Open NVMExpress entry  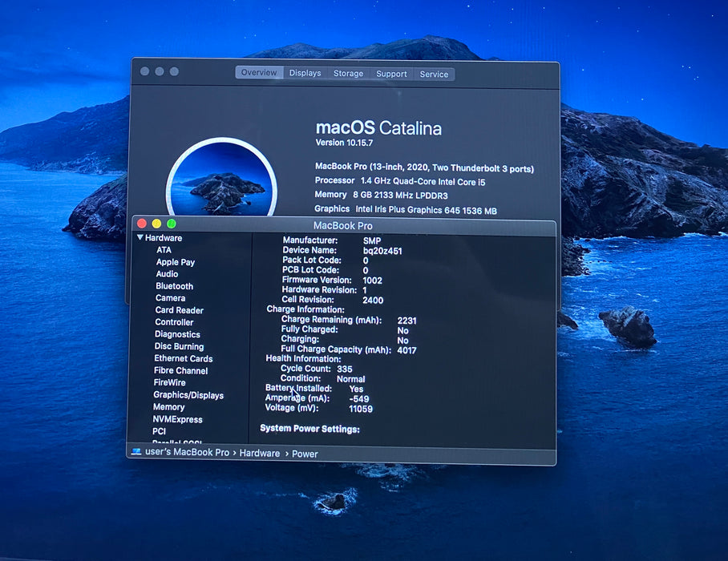click(x=177, y=419)
